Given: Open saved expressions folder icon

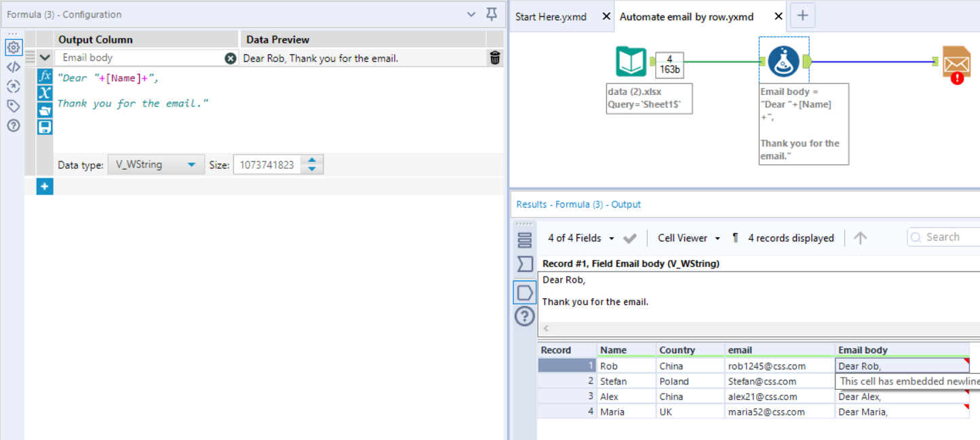Looking at the screenshot, I should pyautogui.click(x=45, y=110).
